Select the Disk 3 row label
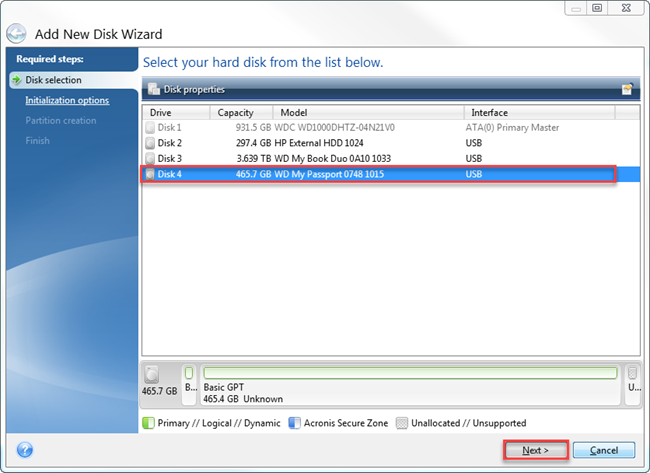The width and height of the screenshot is (650, 473). tap(170, 158)
